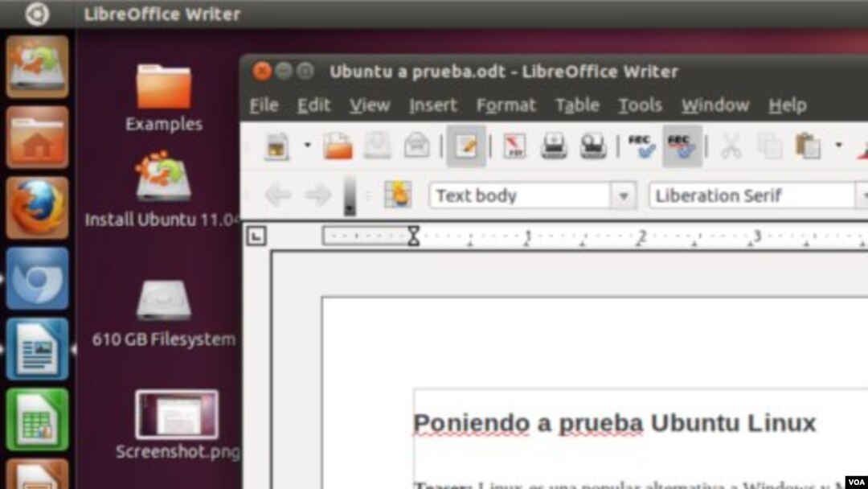Open the Tools menu
Screen dimensions: 868x489
pyautogui.click(x=640, y=105)
